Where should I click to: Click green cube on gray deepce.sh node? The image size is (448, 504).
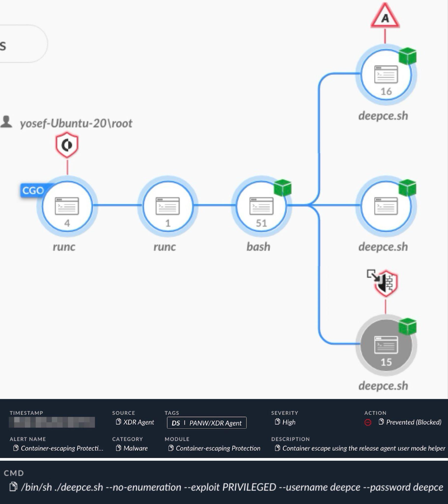click(x=408, y=327)
